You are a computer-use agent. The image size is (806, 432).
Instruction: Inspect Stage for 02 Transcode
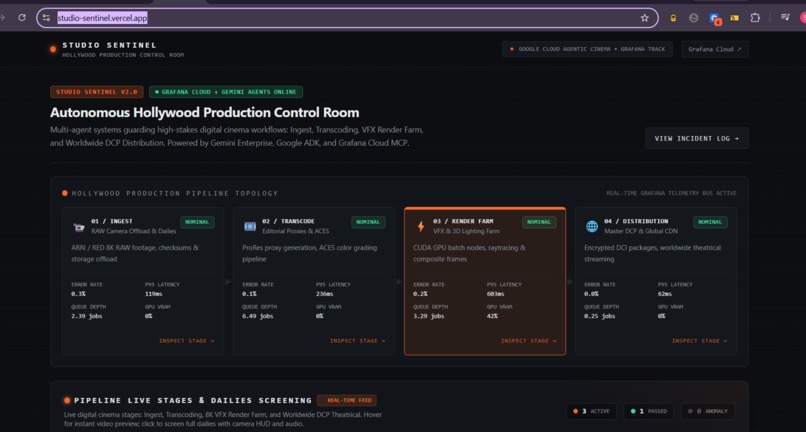358,341
